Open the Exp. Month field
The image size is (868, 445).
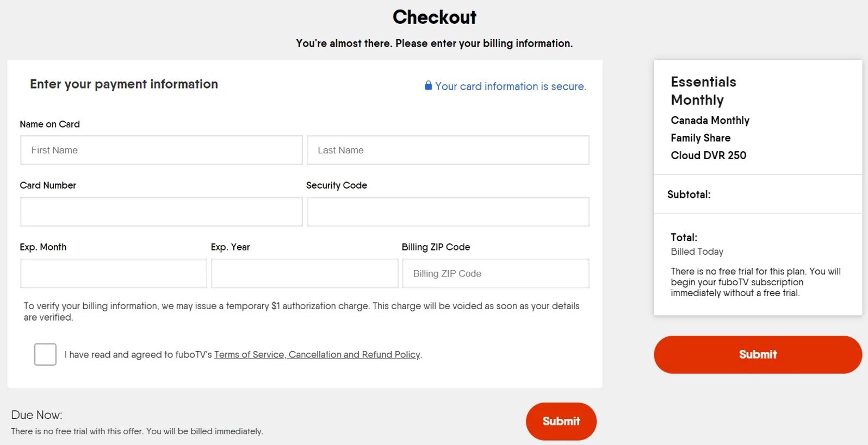[114, 273]
